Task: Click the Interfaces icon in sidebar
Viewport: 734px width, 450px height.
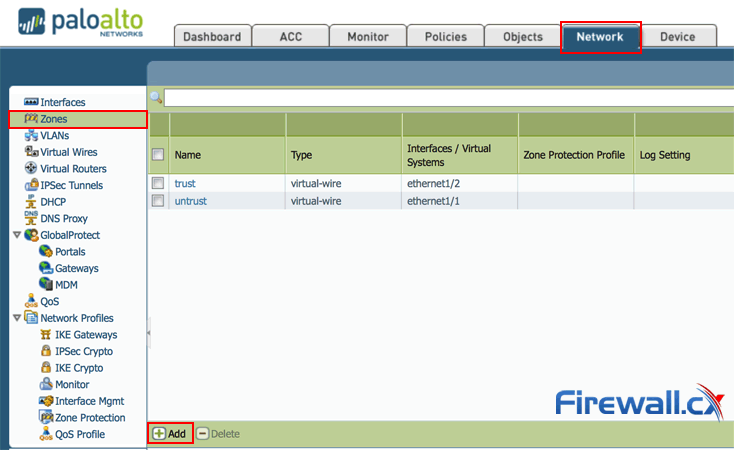Action: 31,102
